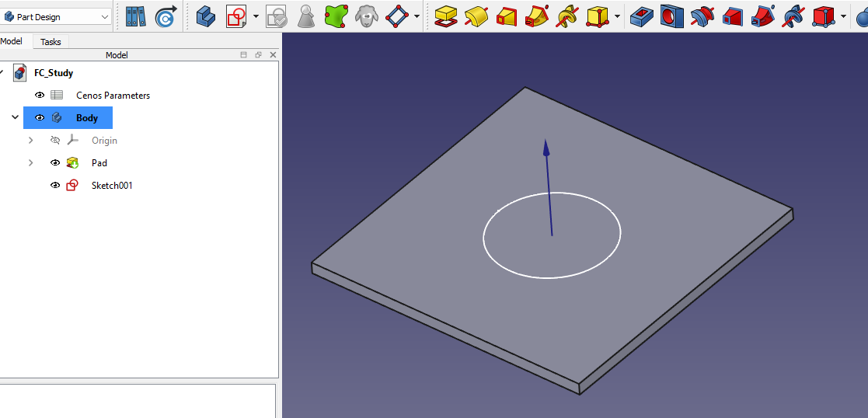
Task: Create a new Body
Action: tap(206, 17)
